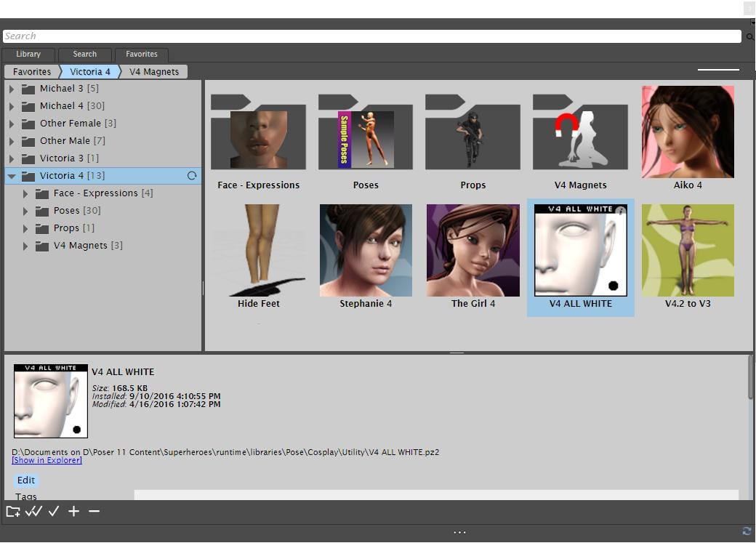Select the Other Male [7] tree row
The height and width of the screenshot is (543, 756).
click(x=102, y=141)
